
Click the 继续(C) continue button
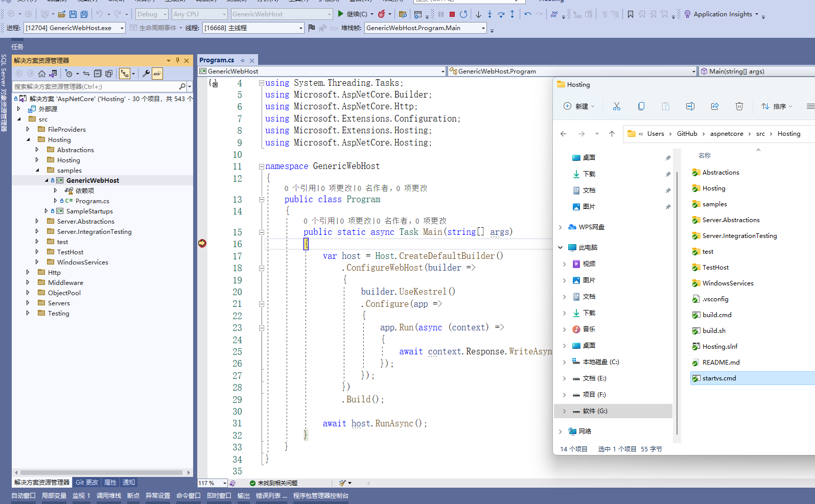(352, 14)
